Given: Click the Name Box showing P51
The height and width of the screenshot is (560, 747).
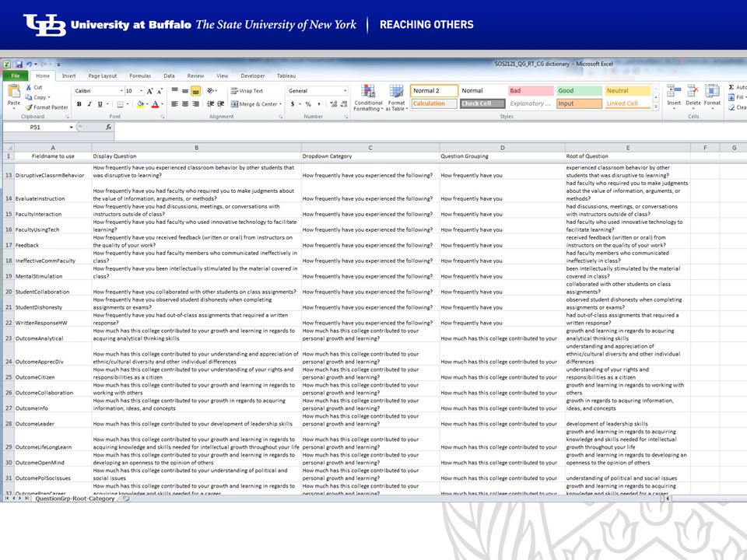Looking at the screenshot, I should tap(36, 127).
